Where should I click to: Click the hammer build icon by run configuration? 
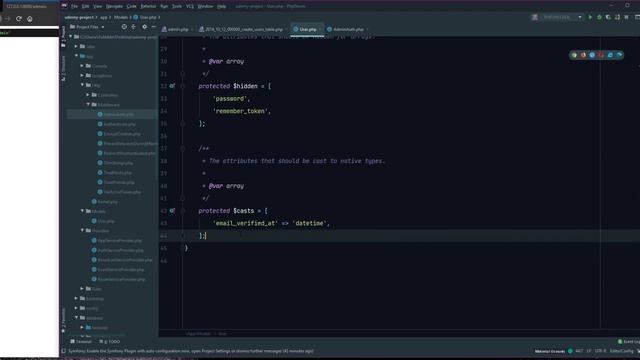pos(534,17)
